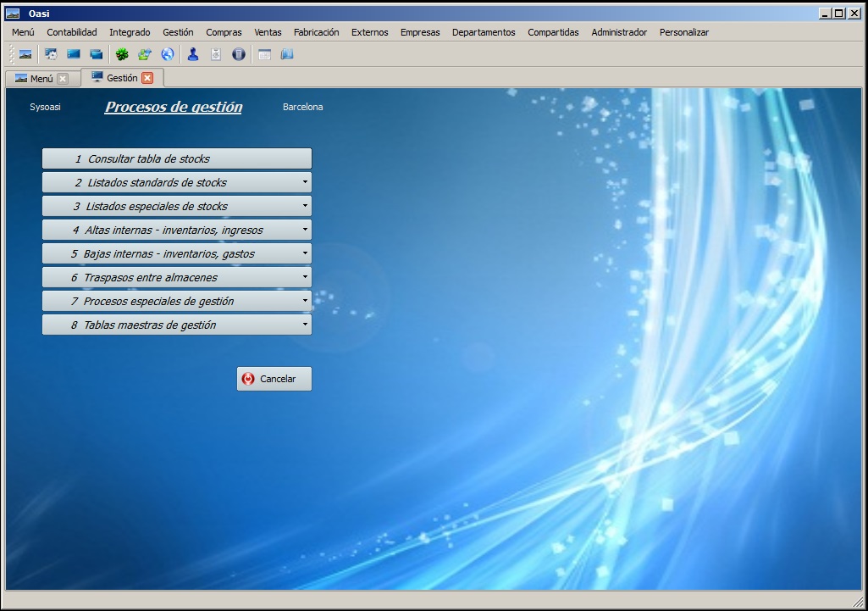Maximize the Oasi window
The width and height of the screenshot is (868, 611).
coord(839,14)
